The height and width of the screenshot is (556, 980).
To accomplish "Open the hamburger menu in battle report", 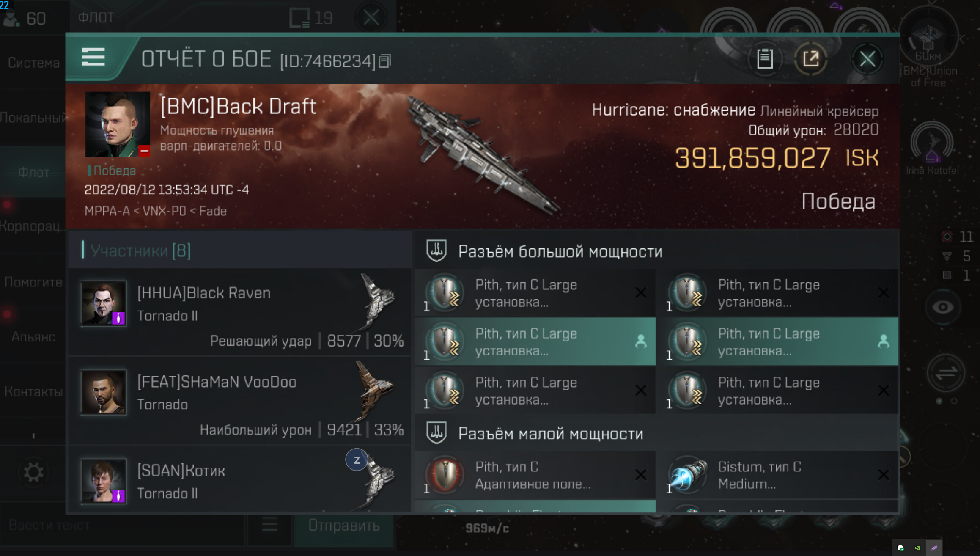I will point(93,57).
